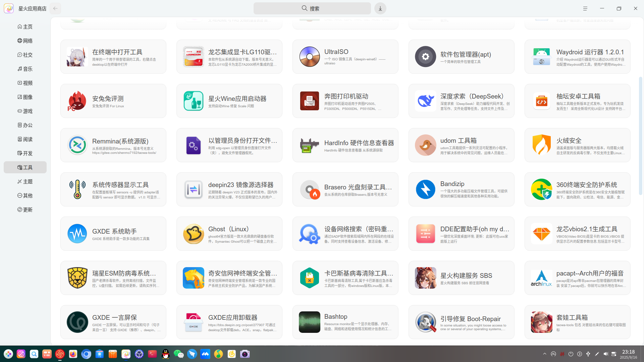The height and width of the screenshot is (362, 644).
Task: Open the Waydroid runner Android icon
Action: click(541, 57)
